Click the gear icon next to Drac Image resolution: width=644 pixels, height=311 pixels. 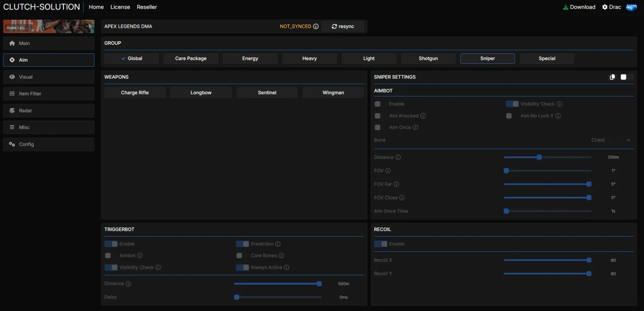coord(605,7)
